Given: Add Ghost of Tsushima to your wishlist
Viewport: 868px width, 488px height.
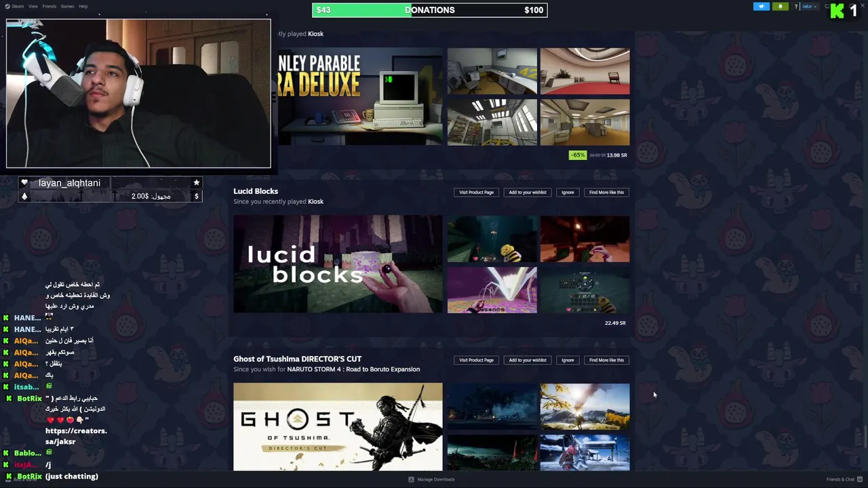Looking at the screenshot, I should pos(528,361).
